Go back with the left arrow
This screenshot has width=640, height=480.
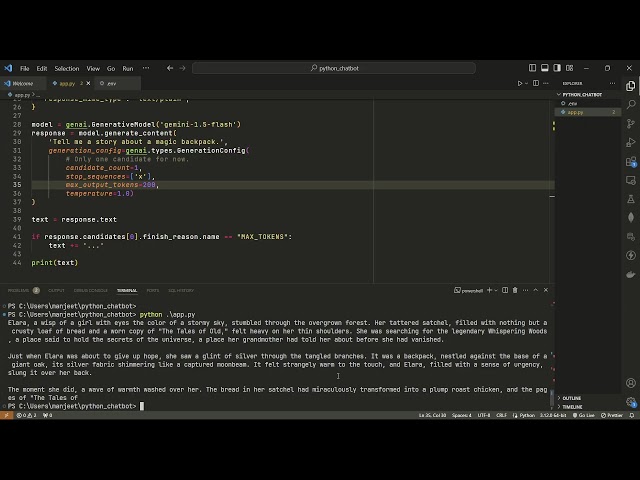170,68
